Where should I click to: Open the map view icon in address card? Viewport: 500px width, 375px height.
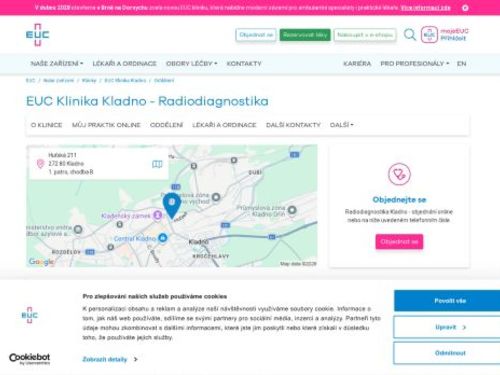tap(157, 164)
